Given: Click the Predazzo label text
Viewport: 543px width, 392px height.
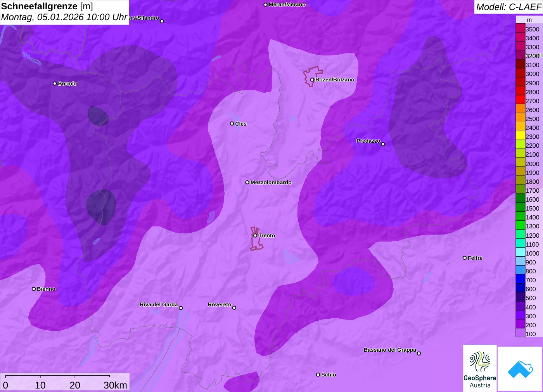Looking at the screenshot, I should [368, 141].
